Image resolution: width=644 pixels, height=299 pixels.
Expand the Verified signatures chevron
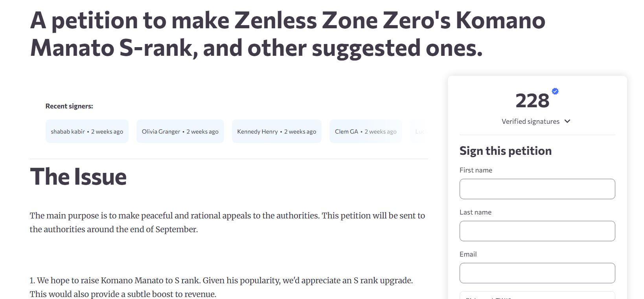567,121
